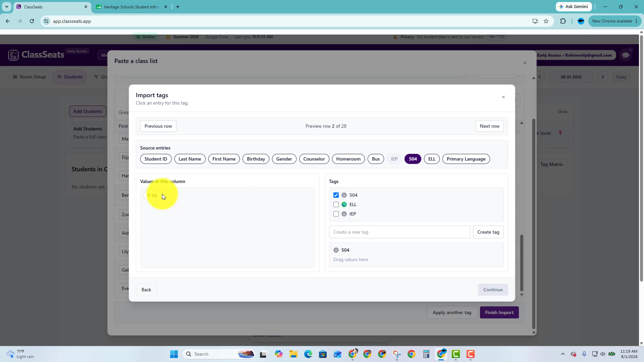Click the Today button

621,77
